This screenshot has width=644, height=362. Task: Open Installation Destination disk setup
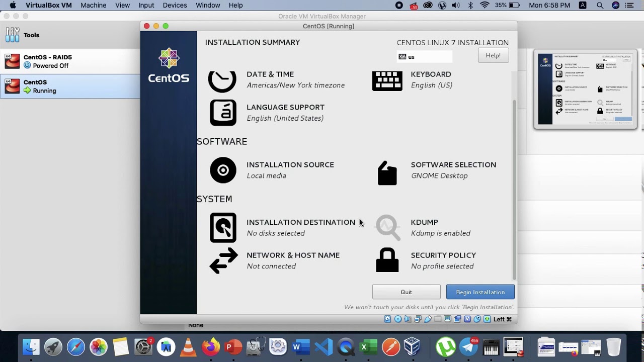coord(282,227)
